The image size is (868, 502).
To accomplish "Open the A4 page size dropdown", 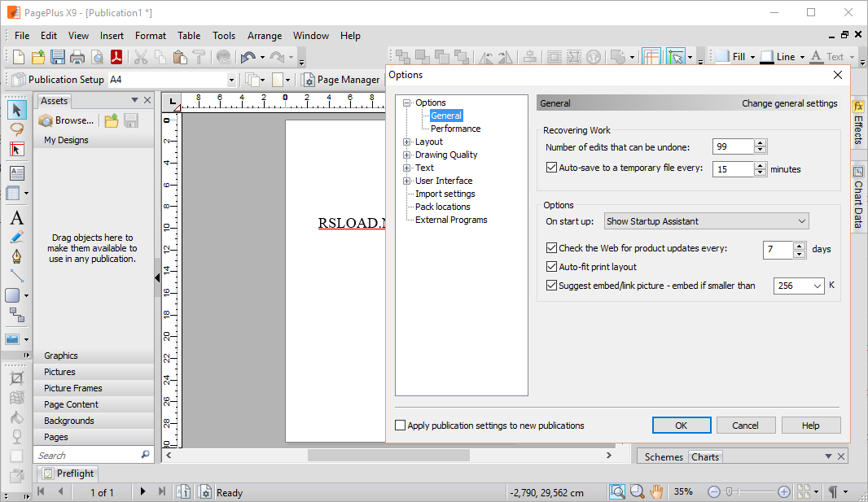I will 231,81.
